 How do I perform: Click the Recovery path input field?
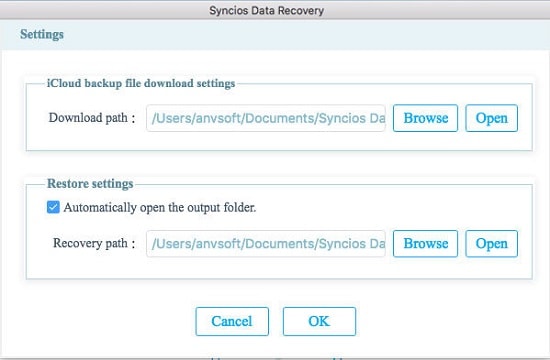266,244
